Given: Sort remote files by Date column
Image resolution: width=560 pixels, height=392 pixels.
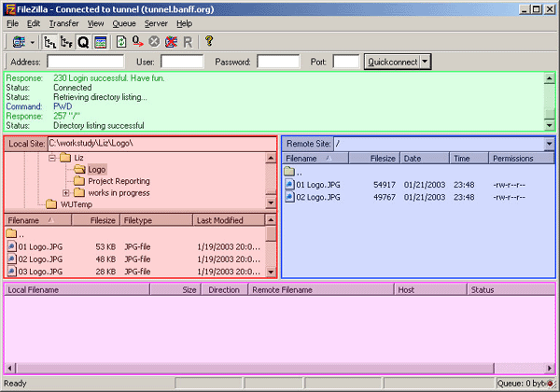Looking at the screenshot, I should pyautogui.click(x=425, y=158).
